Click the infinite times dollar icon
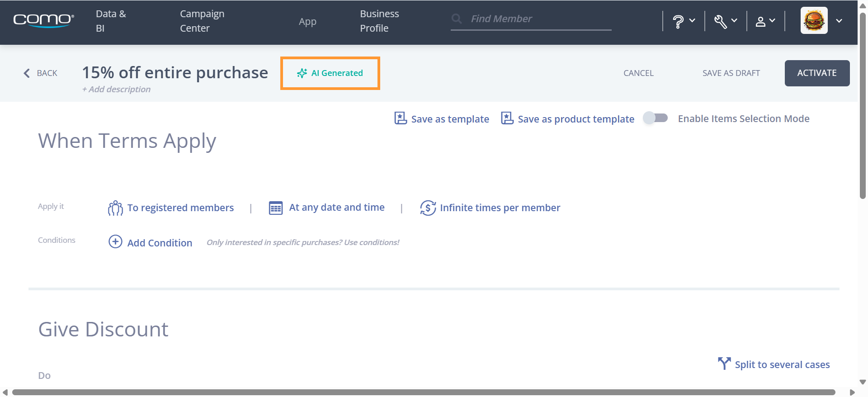 tap(428, 208)
